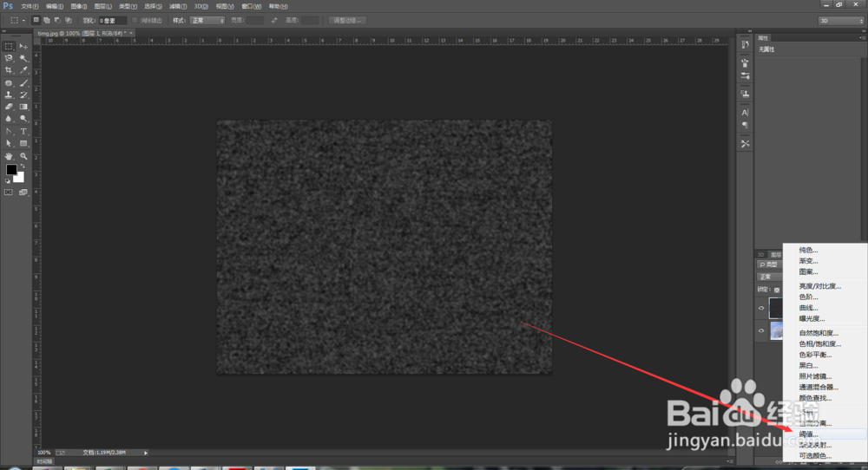Click the Feather (羽化) input field

pyautogui.click(x=112, y=21)
